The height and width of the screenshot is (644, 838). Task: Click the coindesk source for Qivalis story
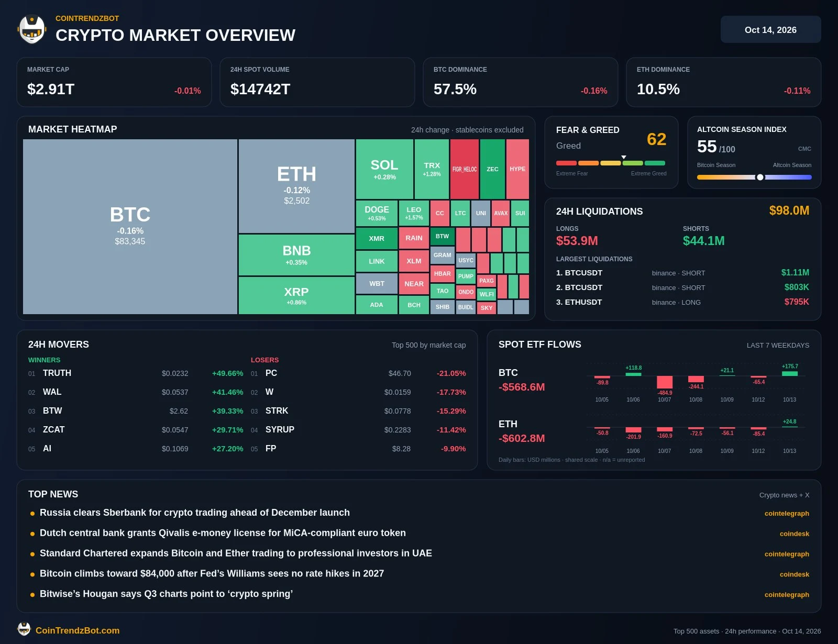(794, 534)
